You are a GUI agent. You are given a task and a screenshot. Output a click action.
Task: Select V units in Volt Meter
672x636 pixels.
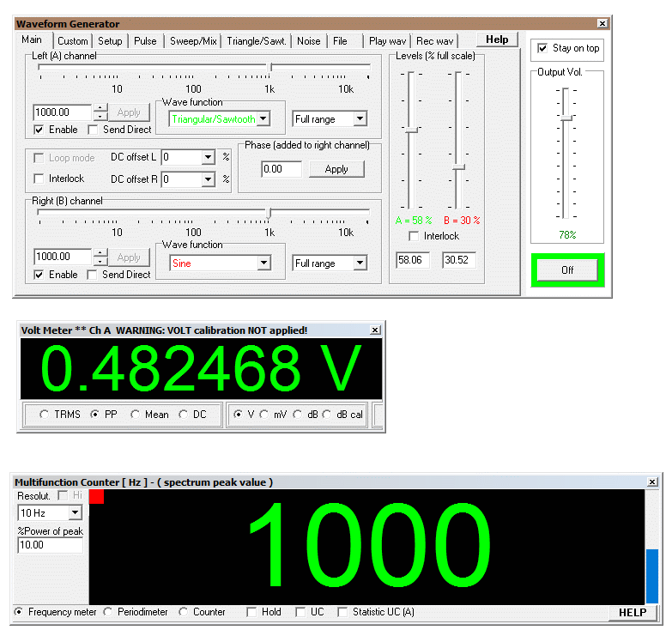[238, 415]
